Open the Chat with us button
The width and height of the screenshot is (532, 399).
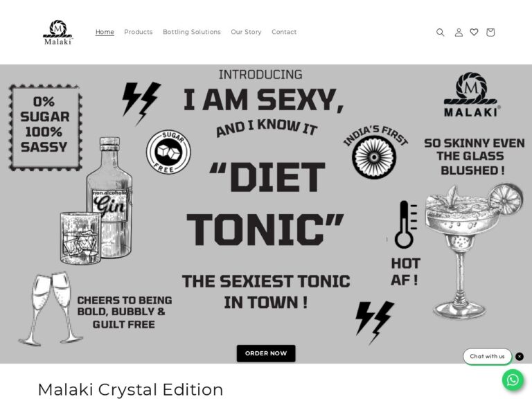point(487,357)
